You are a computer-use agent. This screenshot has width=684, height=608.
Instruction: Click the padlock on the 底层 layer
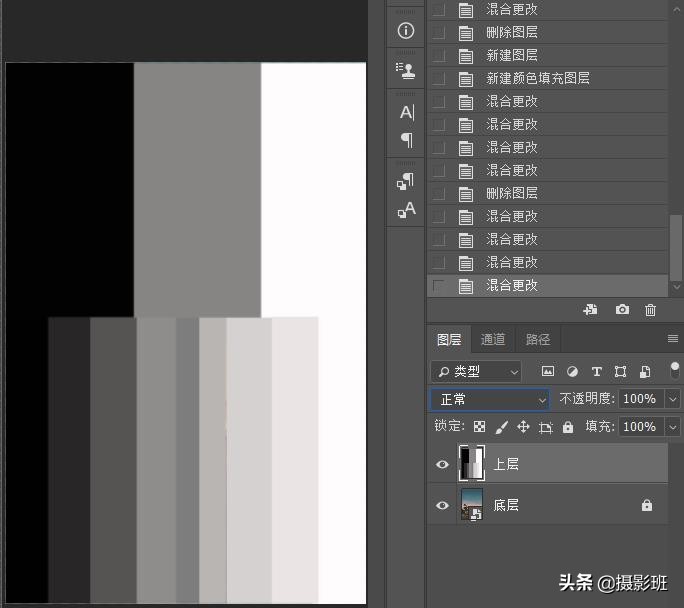(646, 505)
